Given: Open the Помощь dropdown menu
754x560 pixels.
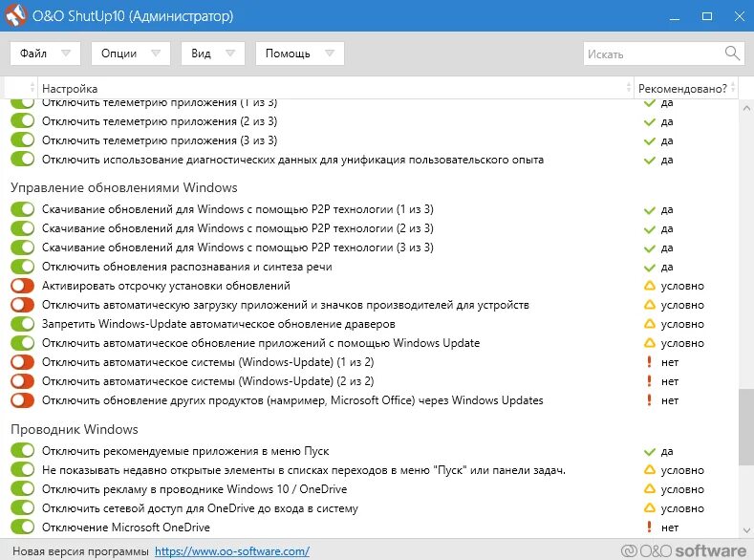Looking at the screenshot, I should pos(299,54).
